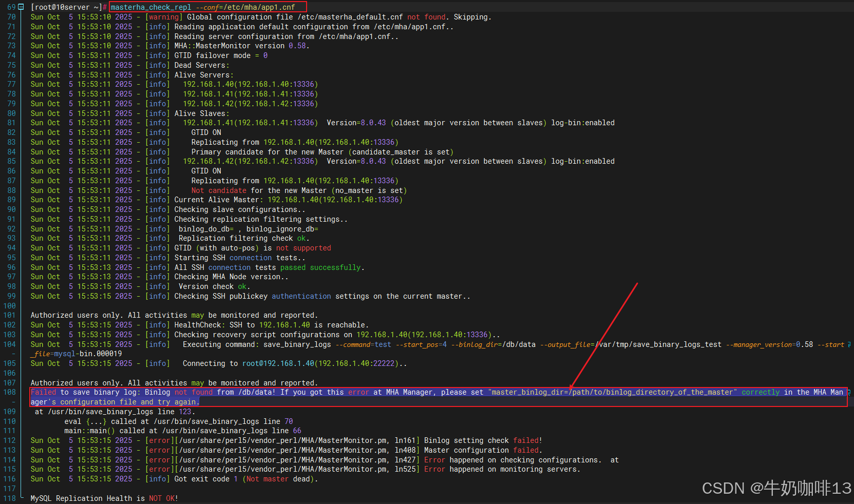Click the red "Not candidate" text
The height and width of the screenshot is (504, 854).
click(219, 190)
